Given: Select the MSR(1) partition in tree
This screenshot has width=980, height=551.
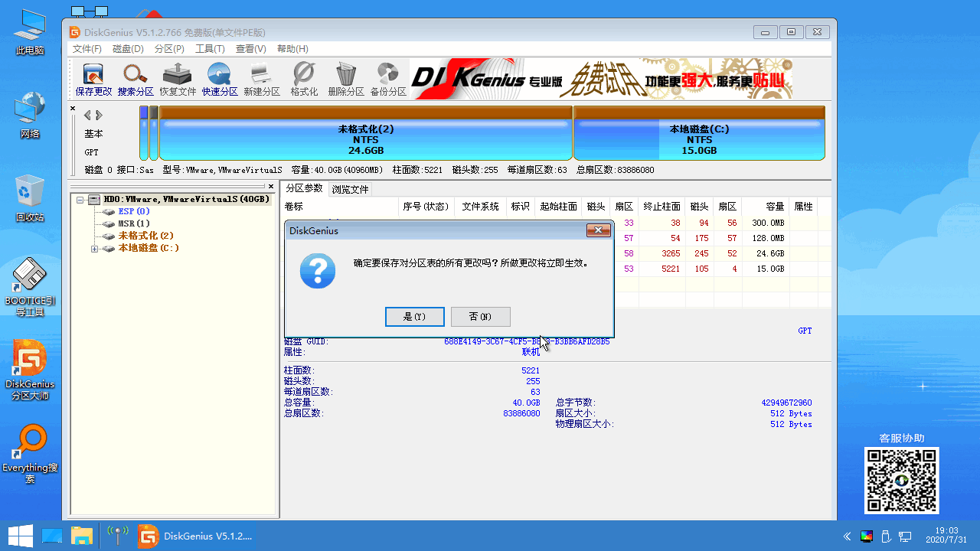Looking at the screenshot, I should pyautogui.click(x=134, y=223).
